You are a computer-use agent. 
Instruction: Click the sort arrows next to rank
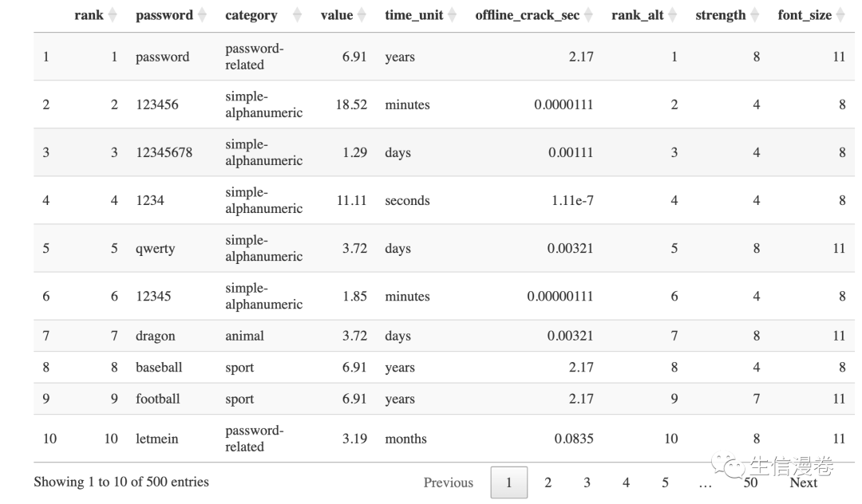pyautogui.click(x=113, y=15)
